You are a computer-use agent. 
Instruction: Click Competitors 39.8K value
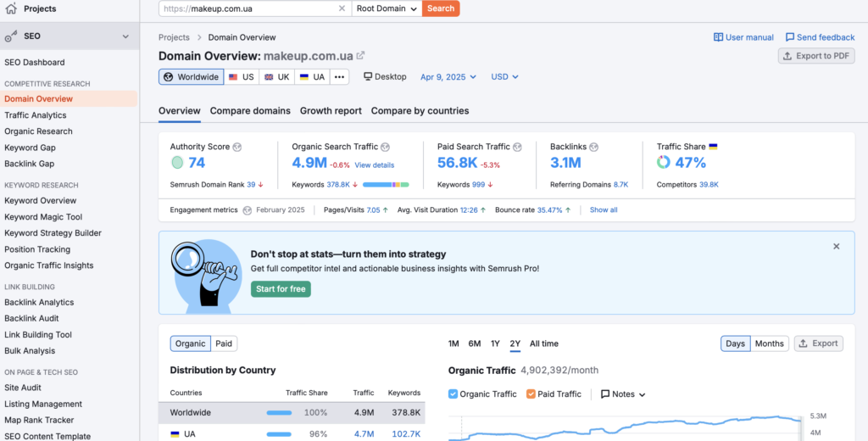point(709,185)
